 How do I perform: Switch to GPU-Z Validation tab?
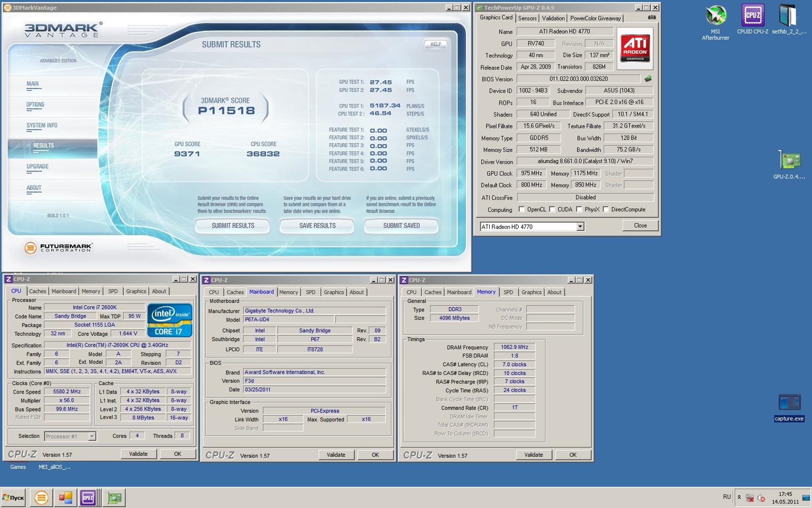553,18
